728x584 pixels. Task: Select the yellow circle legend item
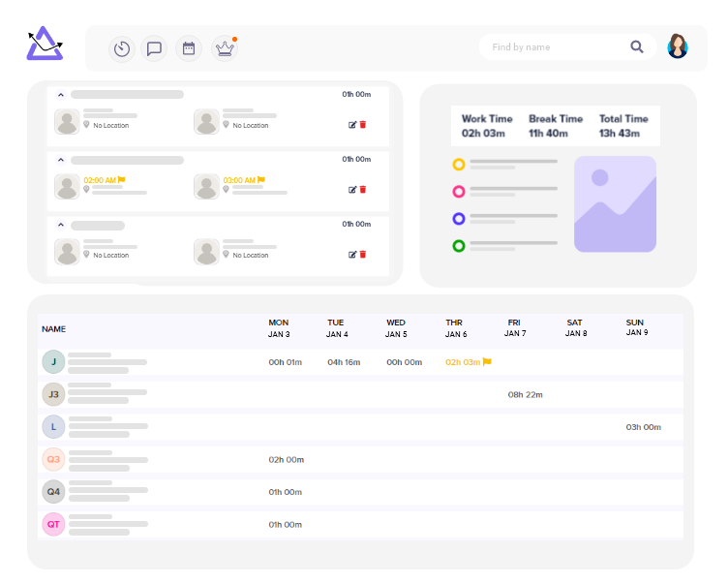tap(459, 165)
